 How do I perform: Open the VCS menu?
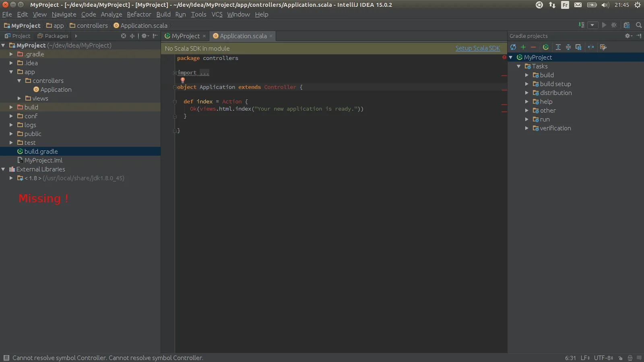coord(217,14)
